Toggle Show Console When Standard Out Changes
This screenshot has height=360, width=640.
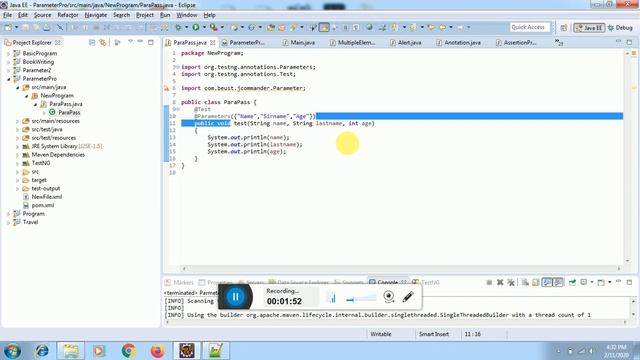point(547,282)
